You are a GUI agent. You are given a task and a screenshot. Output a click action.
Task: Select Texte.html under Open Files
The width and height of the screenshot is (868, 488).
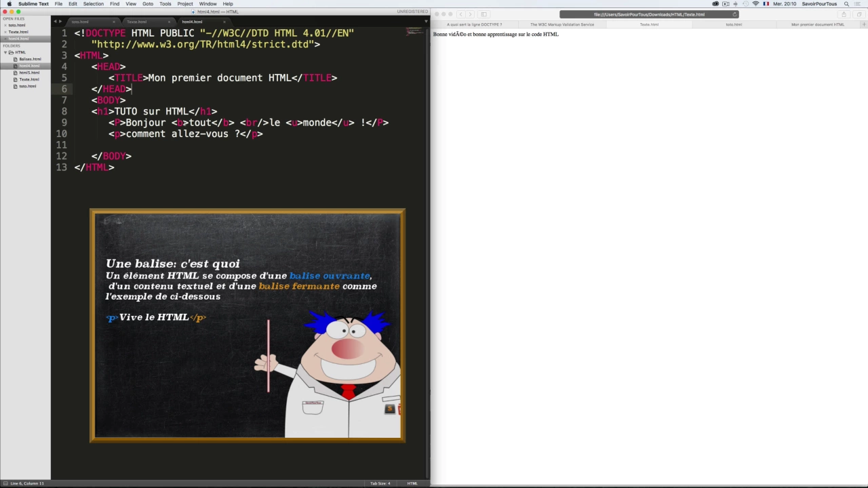point(18,32)
